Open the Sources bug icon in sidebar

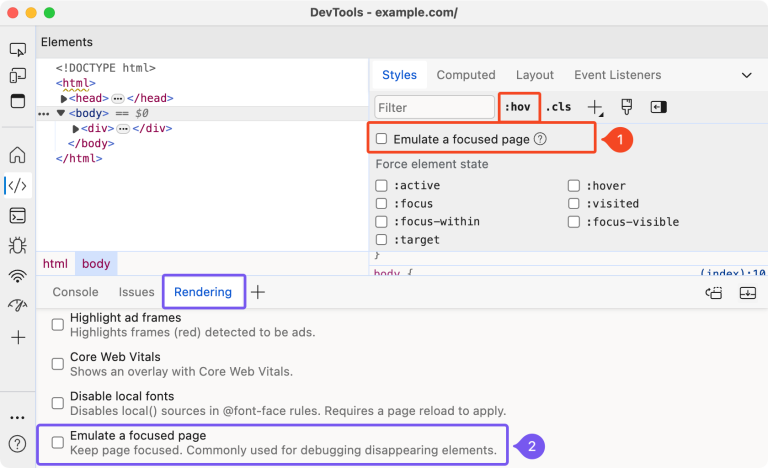17,245
